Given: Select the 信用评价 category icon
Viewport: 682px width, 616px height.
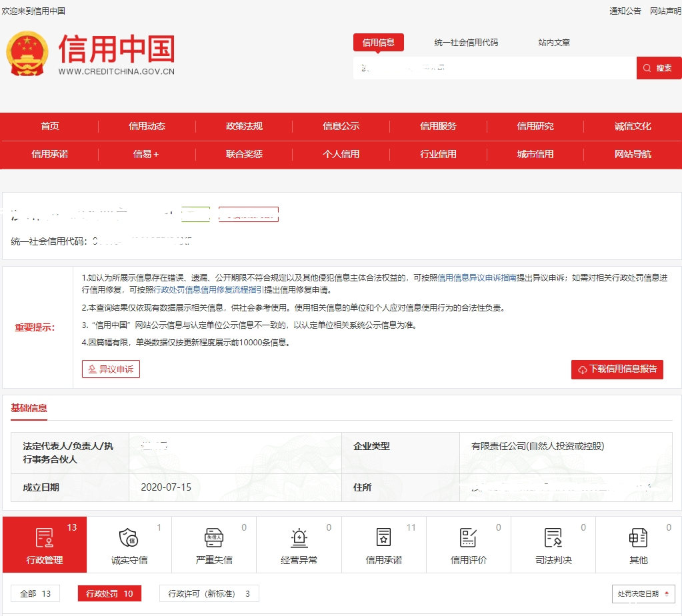Looking at the screenshot, I should tap(468, 538).
